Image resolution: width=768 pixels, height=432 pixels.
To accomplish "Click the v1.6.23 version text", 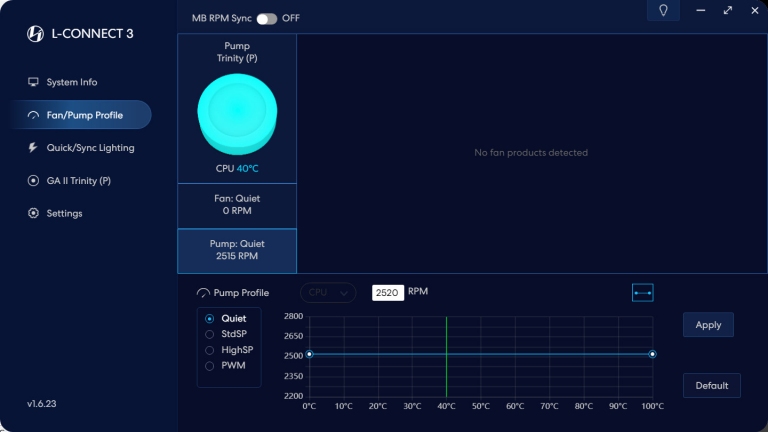I will tap(42, 404).
